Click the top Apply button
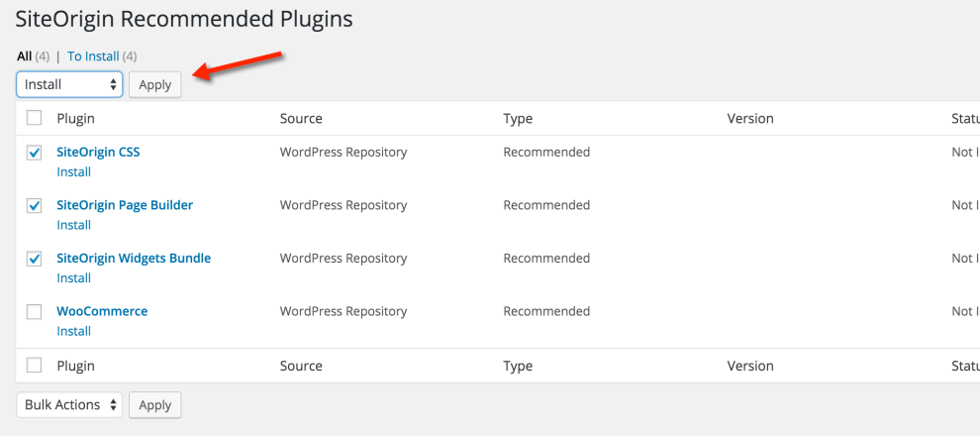 [154, 84]
